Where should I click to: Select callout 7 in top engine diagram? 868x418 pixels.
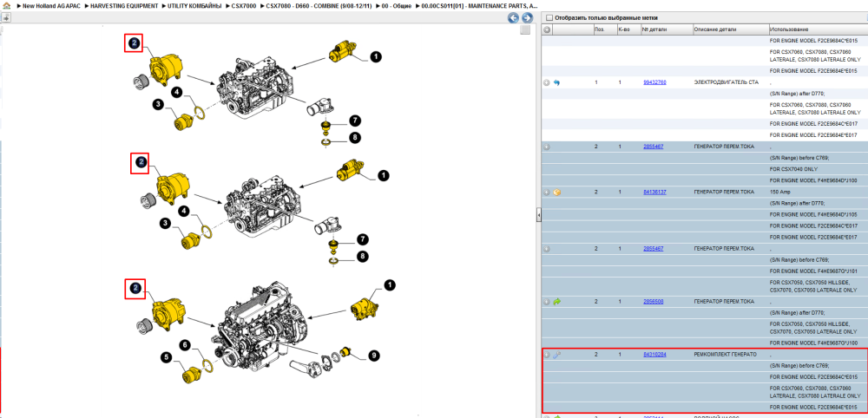355,120
